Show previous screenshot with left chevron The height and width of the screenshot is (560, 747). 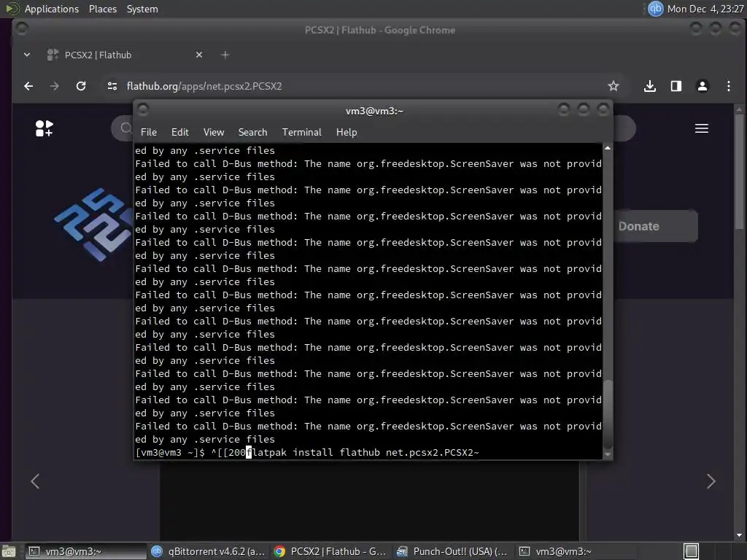(35, 481)
